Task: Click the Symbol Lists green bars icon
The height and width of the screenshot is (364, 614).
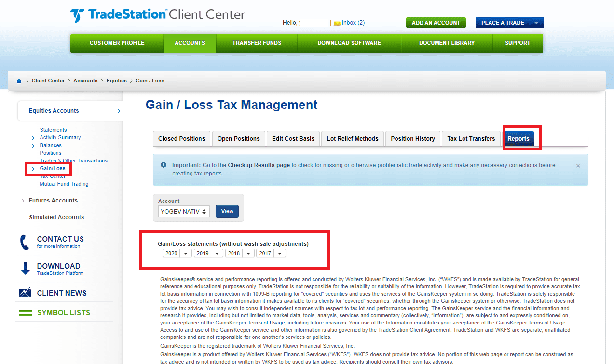Action: (x=26, y=313)
